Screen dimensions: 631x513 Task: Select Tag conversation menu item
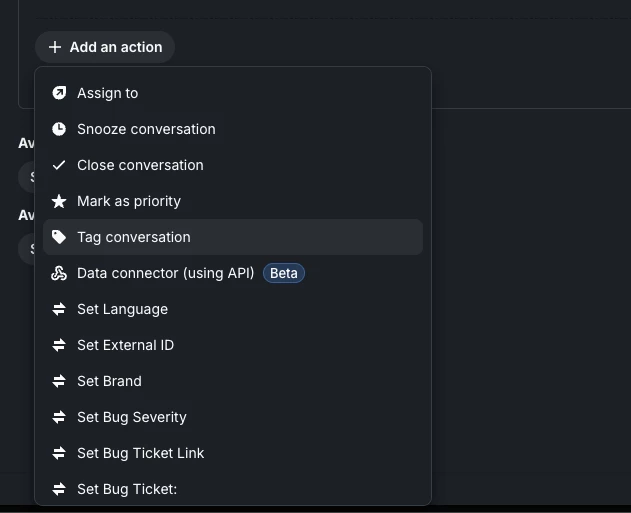coord(233,237)
